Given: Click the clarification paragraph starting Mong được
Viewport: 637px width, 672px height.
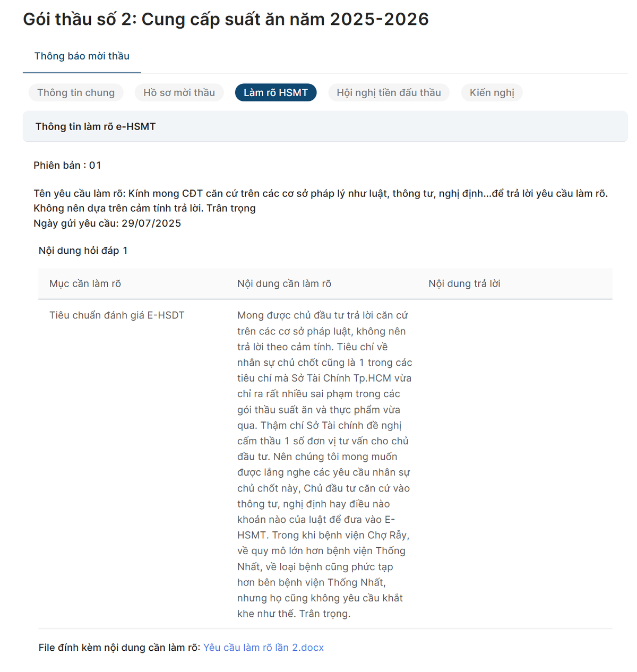Looking at the screenshot, I should (324, 464).
